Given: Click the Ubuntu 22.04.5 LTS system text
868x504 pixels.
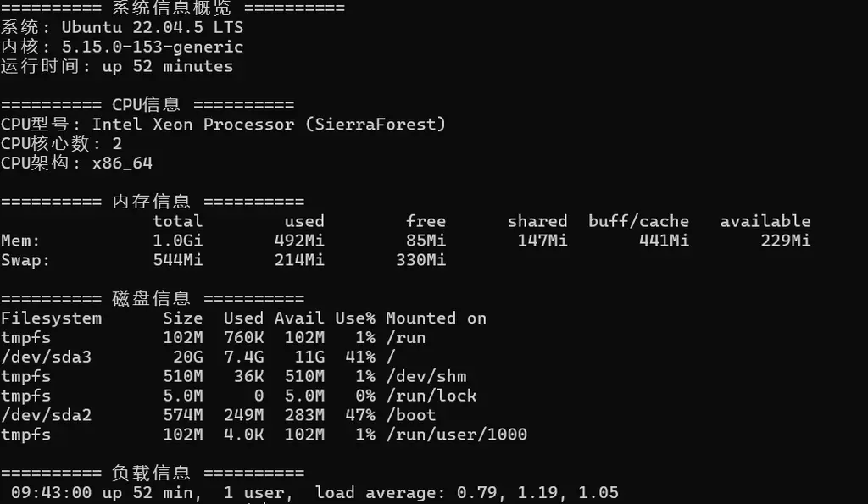Looking at the screenshot, I should pos(153,28).
